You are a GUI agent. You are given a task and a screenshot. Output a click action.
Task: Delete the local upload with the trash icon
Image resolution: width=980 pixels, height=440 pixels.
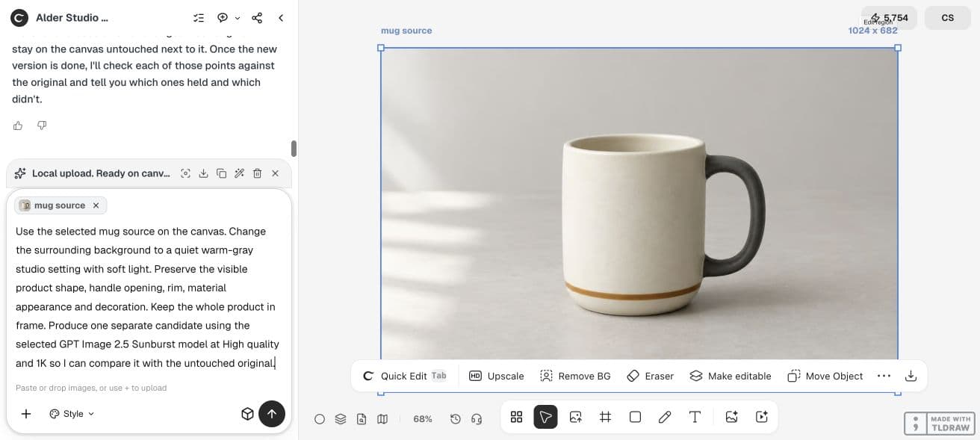click(257, 173)
